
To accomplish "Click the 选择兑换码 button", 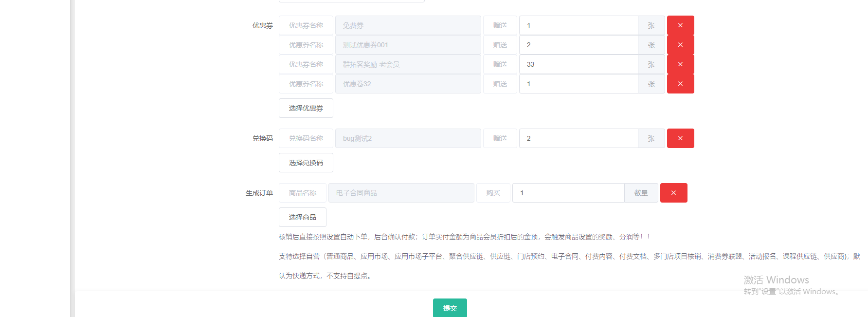I will [x=306, y=163].
